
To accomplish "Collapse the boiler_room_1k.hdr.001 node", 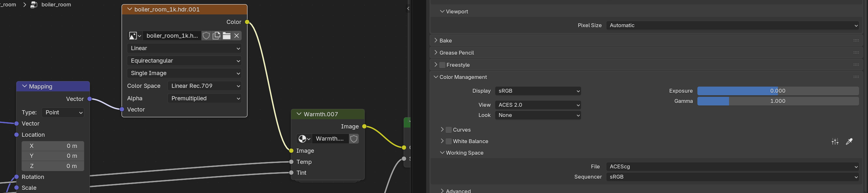I will pyautogui.click(x=129, y=10).
